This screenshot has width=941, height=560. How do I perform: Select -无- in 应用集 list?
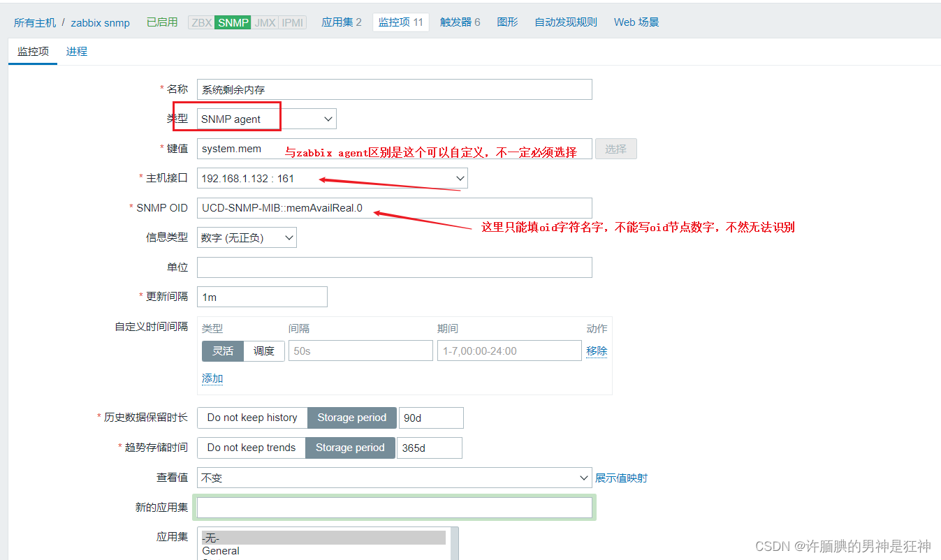pos(323,538)
